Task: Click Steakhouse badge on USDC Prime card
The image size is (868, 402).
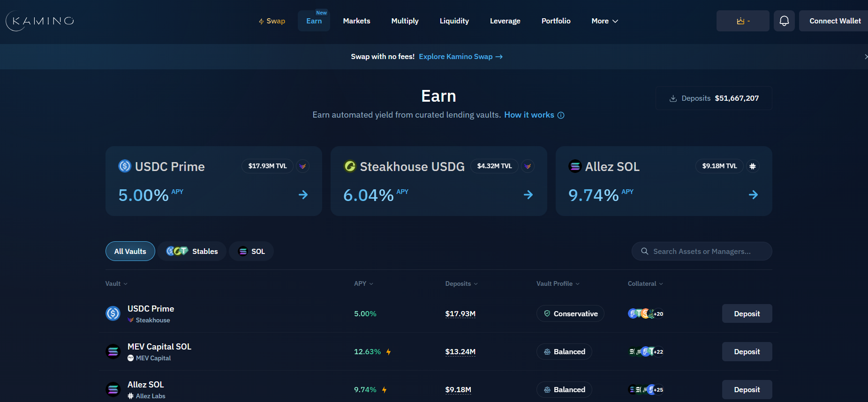Action: tap(303, 166)
